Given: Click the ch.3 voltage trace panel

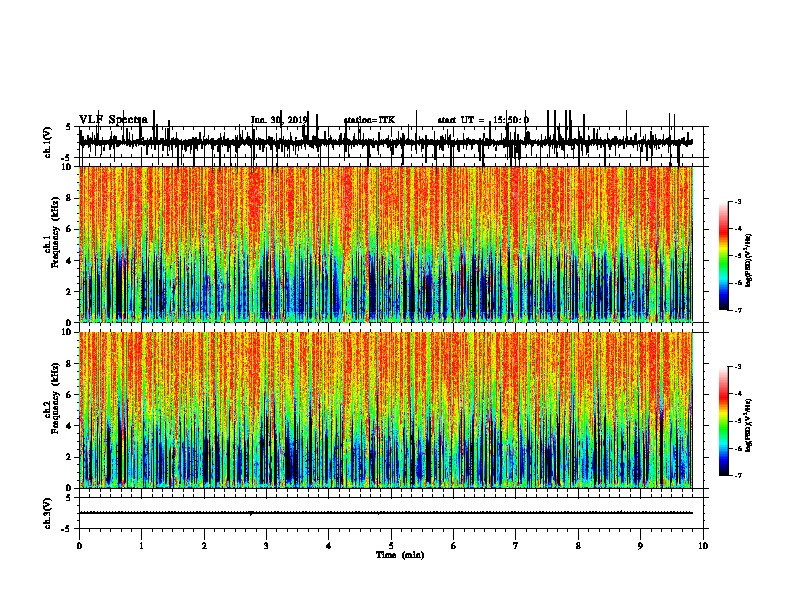Looking at the screenshot, I should [x=391, y=513].
